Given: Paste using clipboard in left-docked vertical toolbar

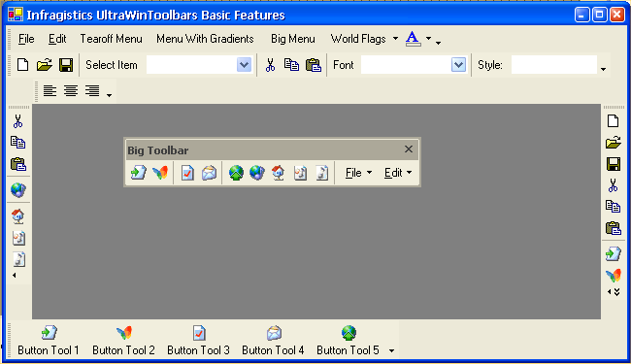Looking at the screenshot, I should click(x=18, y=164).
